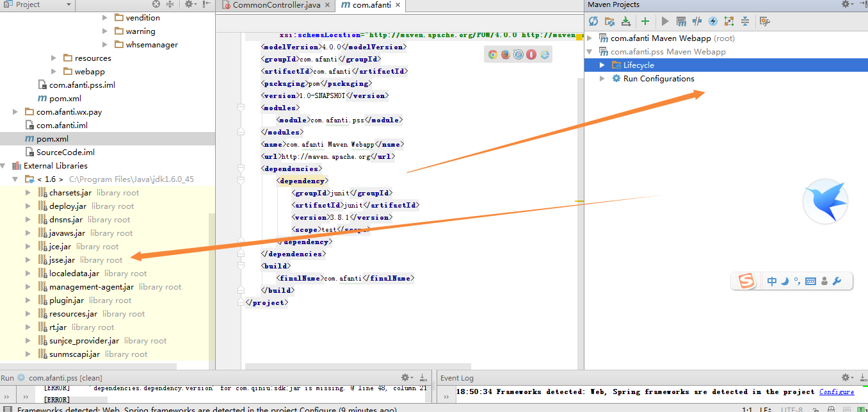The width and height of the screenshot is (868, 412).
Task: Expand the webapp folder
Action: 54,72
